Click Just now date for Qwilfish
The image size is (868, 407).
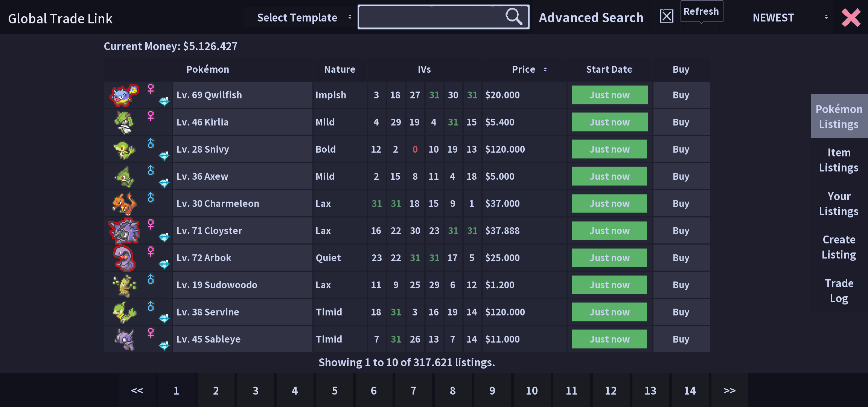point(610,95)
